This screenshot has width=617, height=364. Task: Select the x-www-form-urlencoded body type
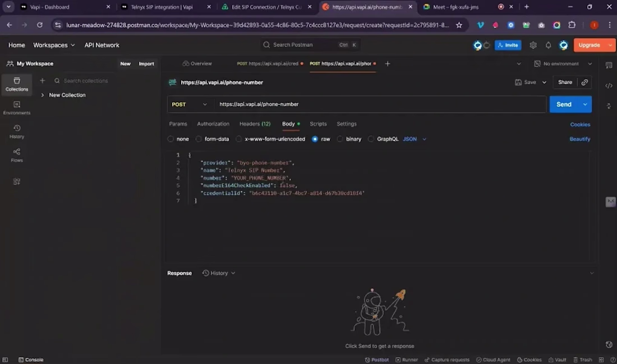239,139
